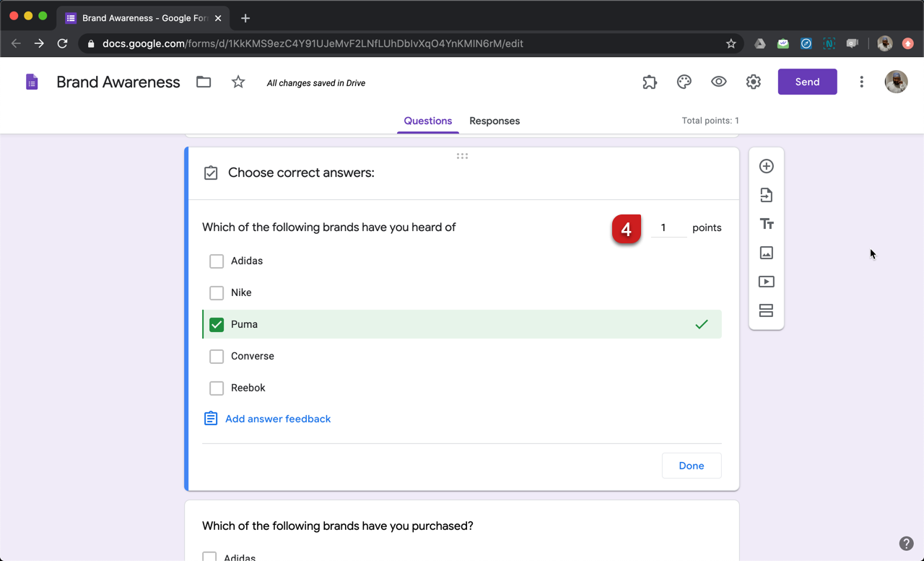Check the Adidas answer checkbox
Screen dimensions: 924x561
point(217,261)
